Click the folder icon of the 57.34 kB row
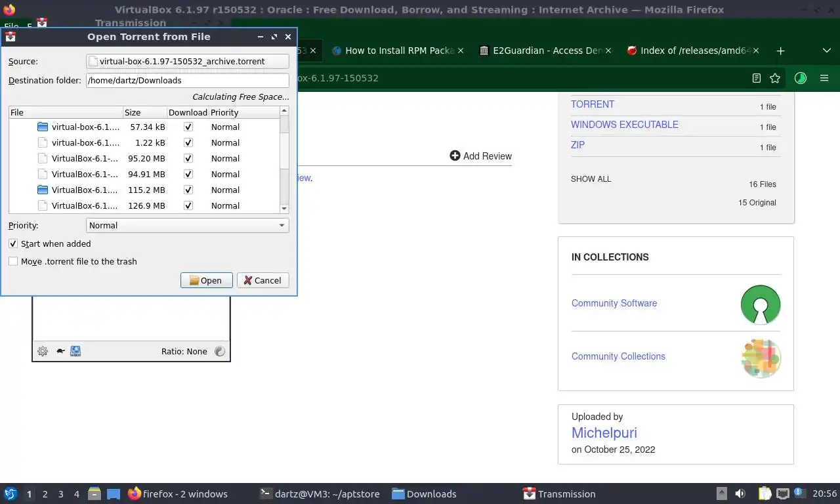This screenshot has height=504, width=840. [43, 127]
